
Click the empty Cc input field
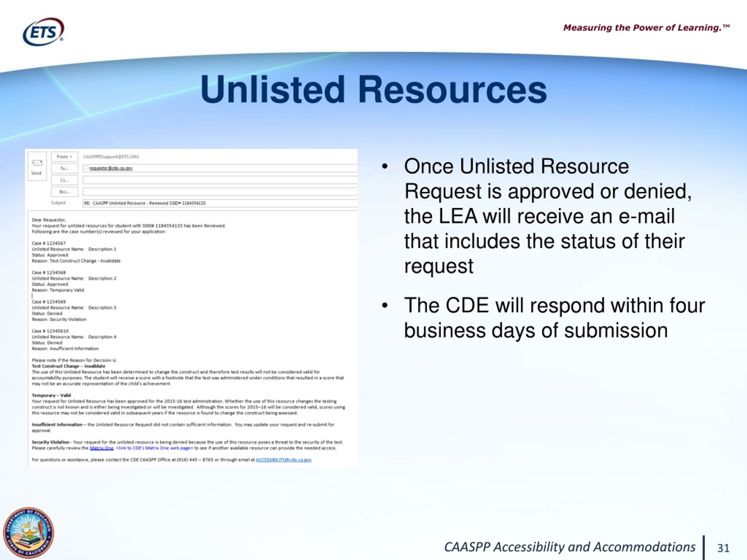pyautogui.click(x=220, y=180)
